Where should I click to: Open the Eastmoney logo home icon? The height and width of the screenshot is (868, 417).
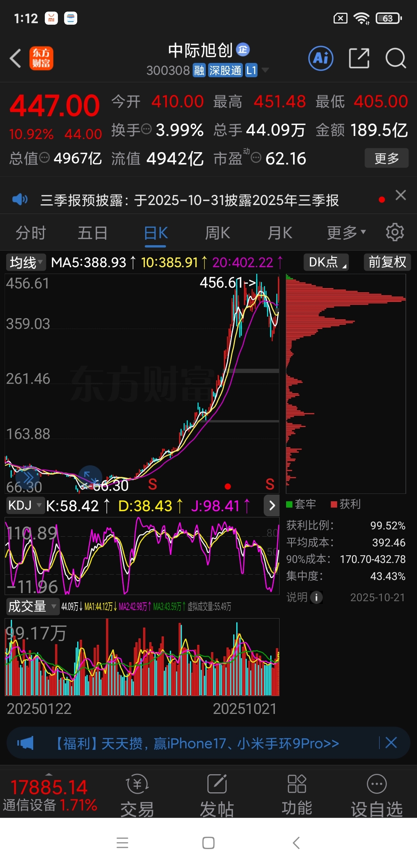(41, 58)
